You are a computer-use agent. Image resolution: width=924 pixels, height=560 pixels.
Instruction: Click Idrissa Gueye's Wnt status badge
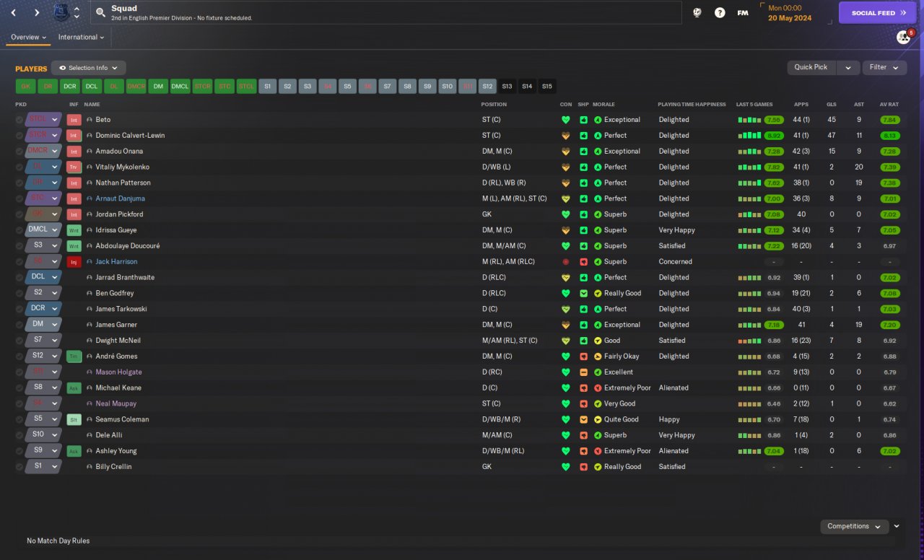tap(74, 230)
